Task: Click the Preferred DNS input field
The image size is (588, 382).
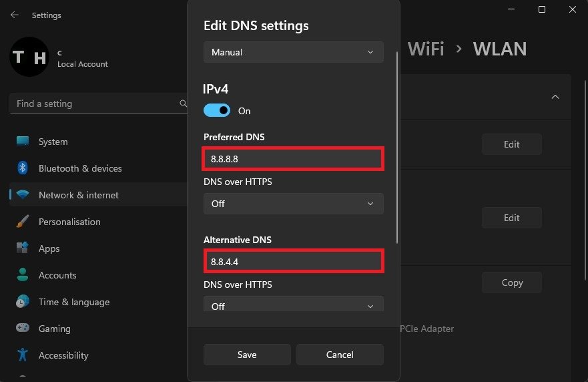Action: [x=293, y=160]
